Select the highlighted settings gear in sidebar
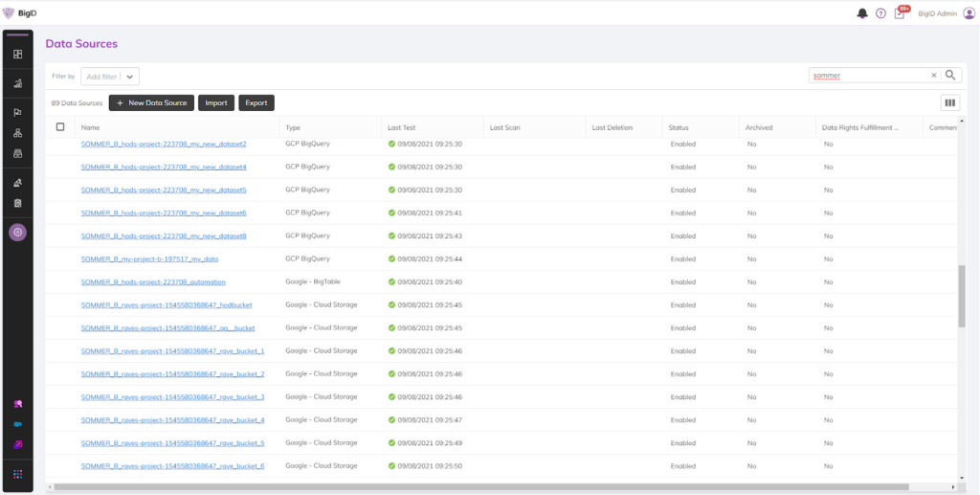 coord(18,232)
